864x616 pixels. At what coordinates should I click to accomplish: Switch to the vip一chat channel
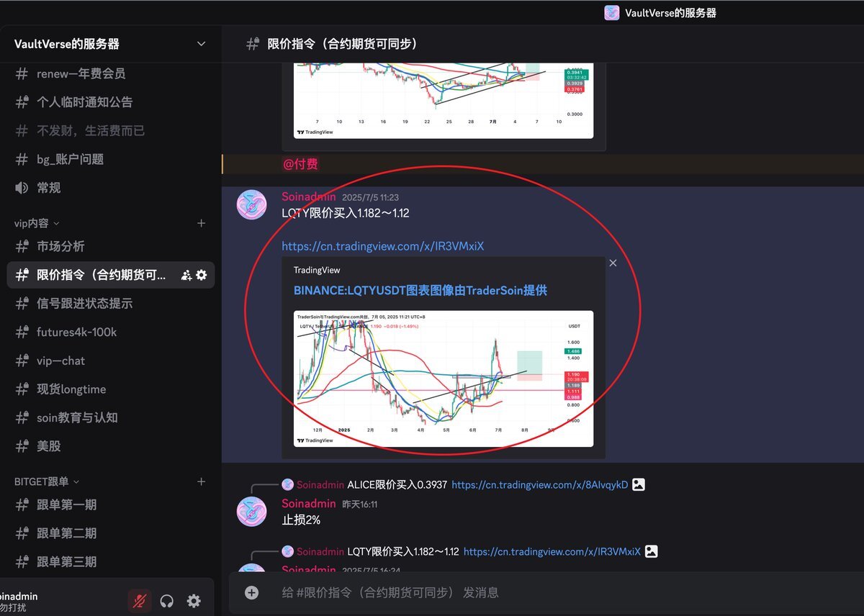[x=110, y=361]
